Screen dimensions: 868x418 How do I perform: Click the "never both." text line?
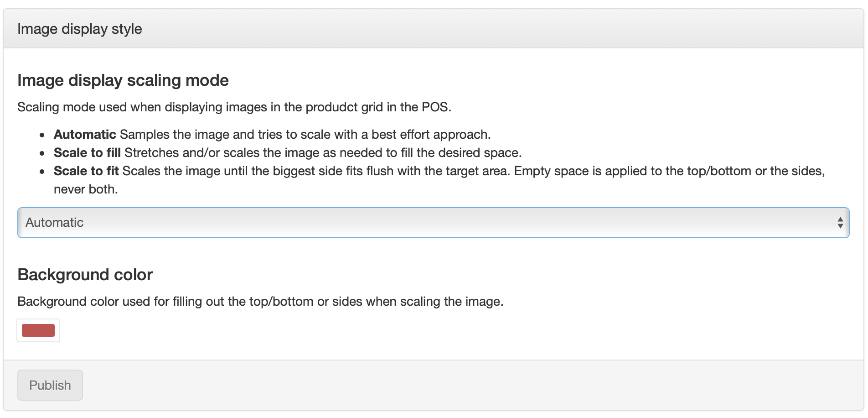pyautogui.click(x=86, y=189)
